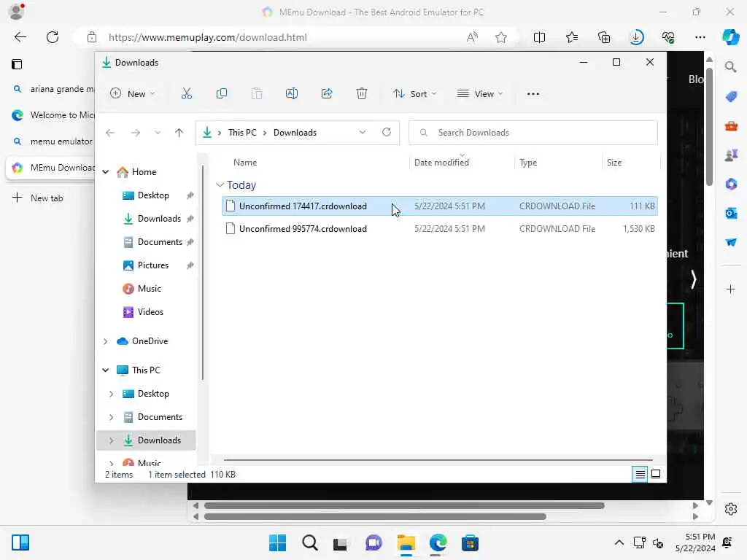
Task: Click Explorer's back navigation arrow
Action: 110,133
